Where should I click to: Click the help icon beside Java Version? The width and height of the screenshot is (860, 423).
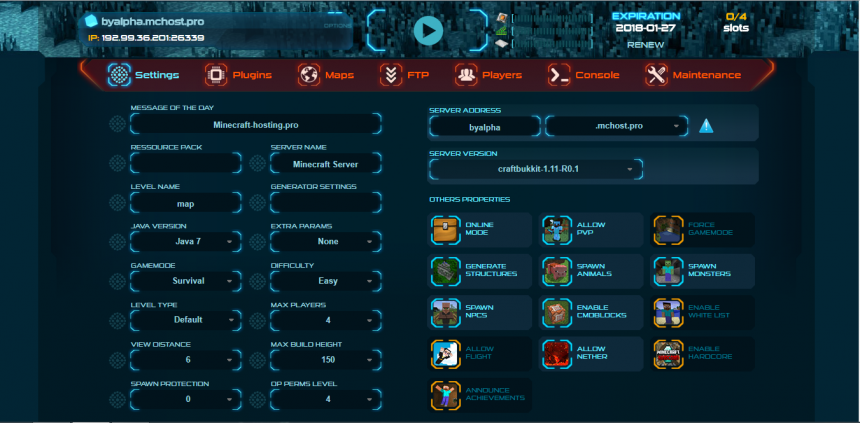(117, 241)
